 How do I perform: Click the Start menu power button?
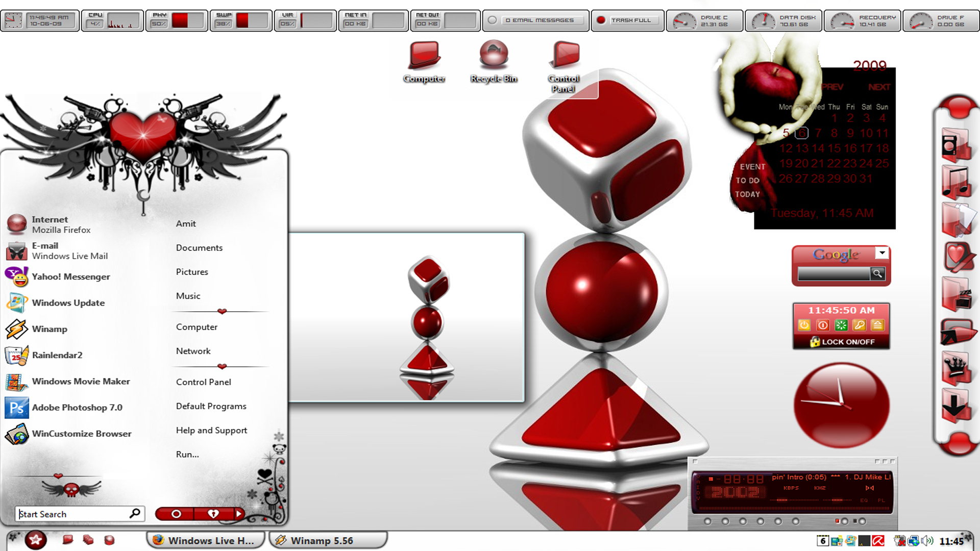coord(176,514)
